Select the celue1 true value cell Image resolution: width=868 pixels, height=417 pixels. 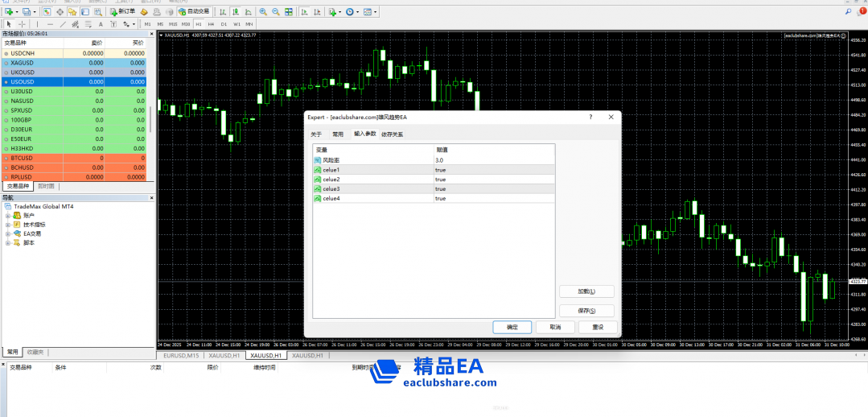pos(493,170)
